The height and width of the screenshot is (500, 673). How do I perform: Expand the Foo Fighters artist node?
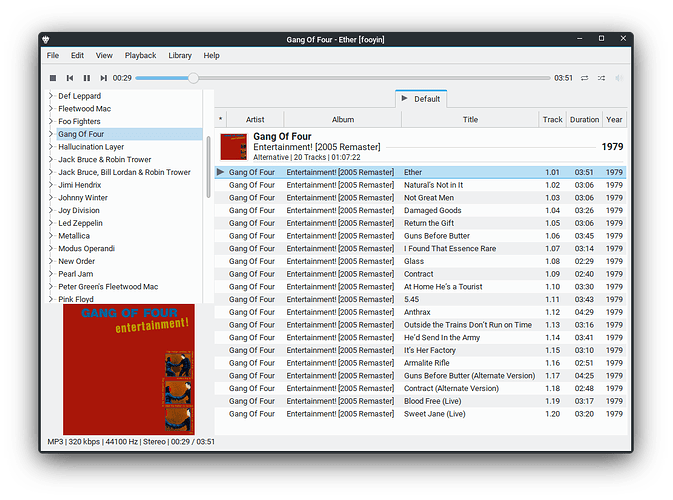tap(51, 121)
